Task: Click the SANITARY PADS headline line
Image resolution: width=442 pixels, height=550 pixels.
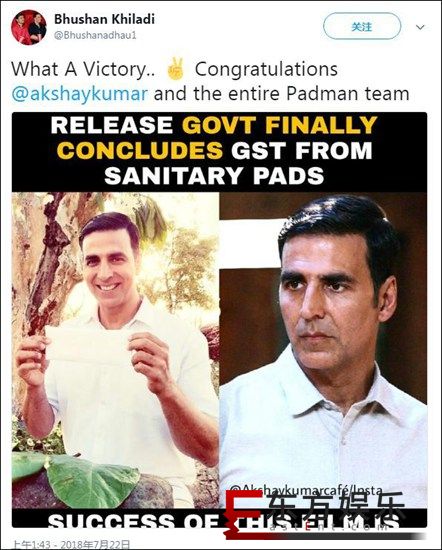Action: click(214, 176)
